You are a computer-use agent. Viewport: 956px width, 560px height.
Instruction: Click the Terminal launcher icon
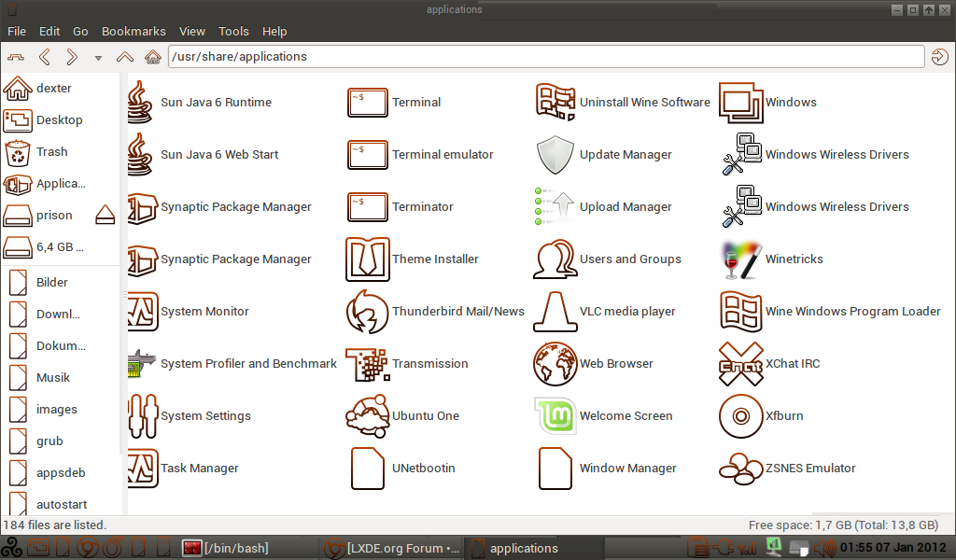tap(367, 102)
